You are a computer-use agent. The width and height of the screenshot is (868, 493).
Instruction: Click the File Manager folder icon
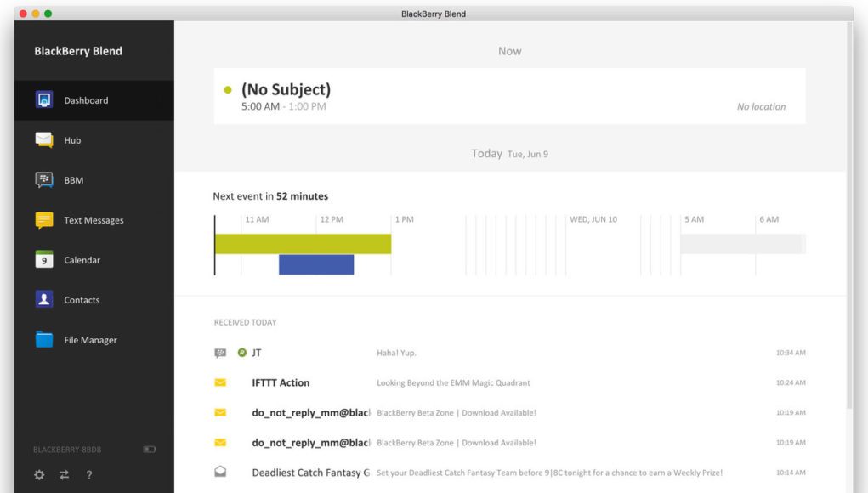click(x=44, y=339)
